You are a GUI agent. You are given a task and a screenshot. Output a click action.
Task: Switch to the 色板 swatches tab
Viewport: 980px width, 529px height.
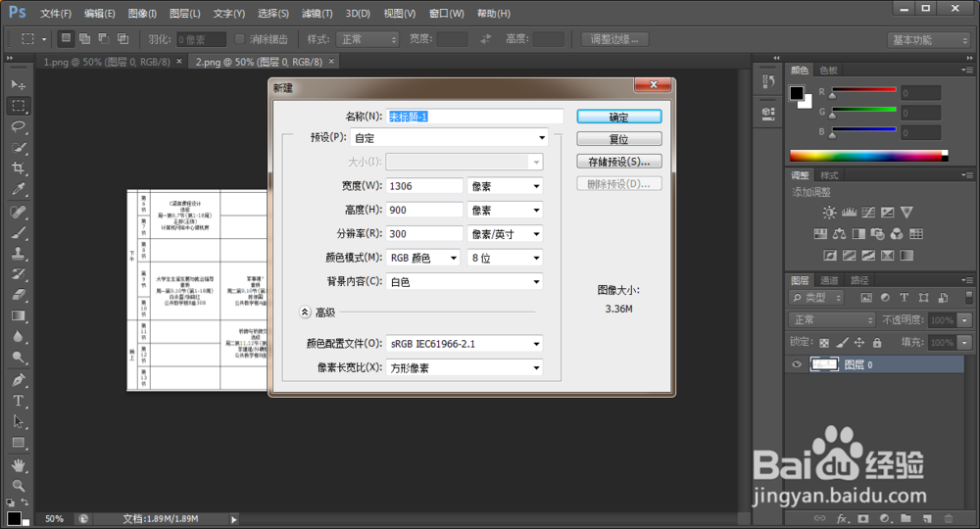[829, 70]
